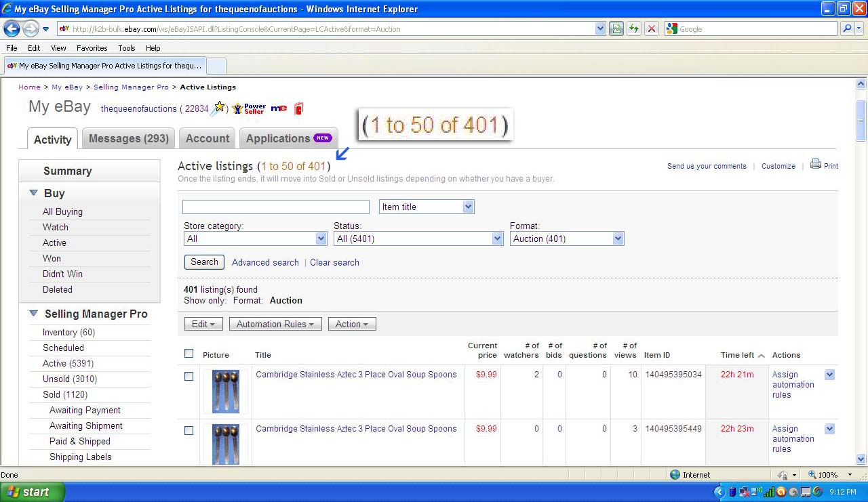This screenshot has height=502, width=868.
Task: Open thumbnail of item 140495395034
Action: point(225,391)
